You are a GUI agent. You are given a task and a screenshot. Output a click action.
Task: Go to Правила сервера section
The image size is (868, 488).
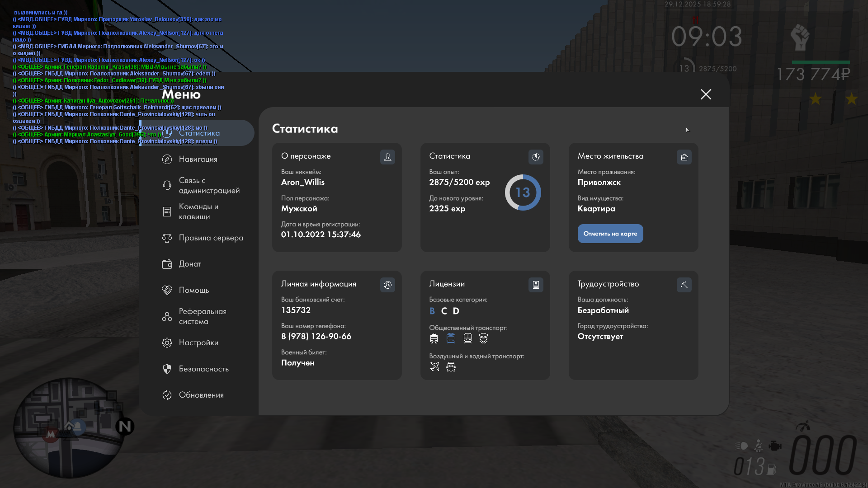point(211,238)
